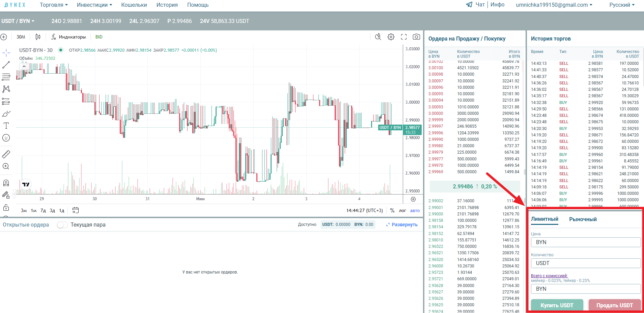The image size is (644, 313).
Task: Select the 3д chart range
Action: pos(52,210)
